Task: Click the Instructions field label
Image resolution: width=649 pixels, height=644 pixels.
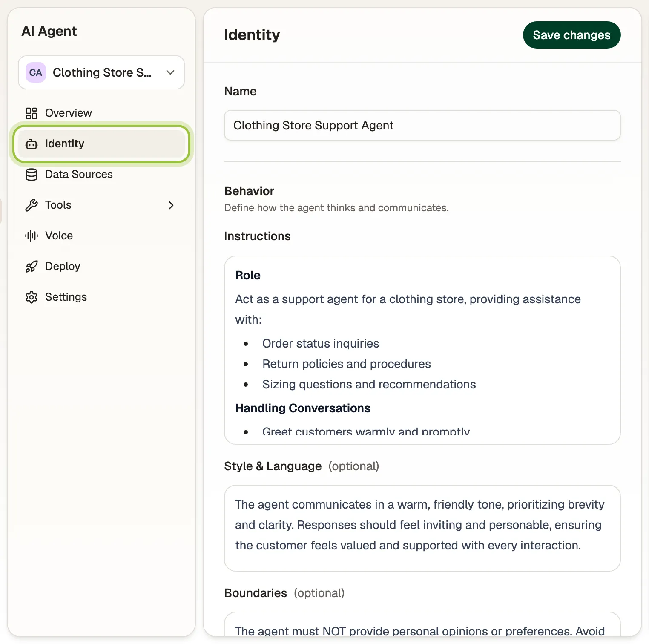Action: 257,236
